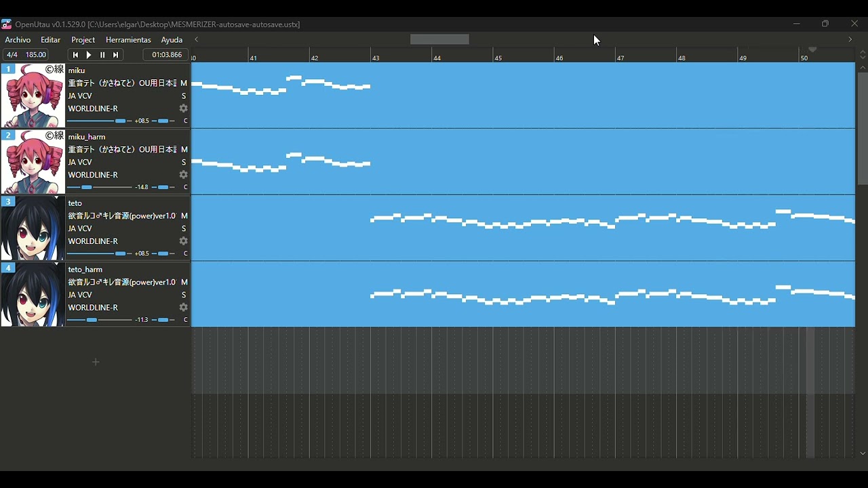Select teto track avatar image
This screenshot has width=868, height=488.
pos(33,228)
